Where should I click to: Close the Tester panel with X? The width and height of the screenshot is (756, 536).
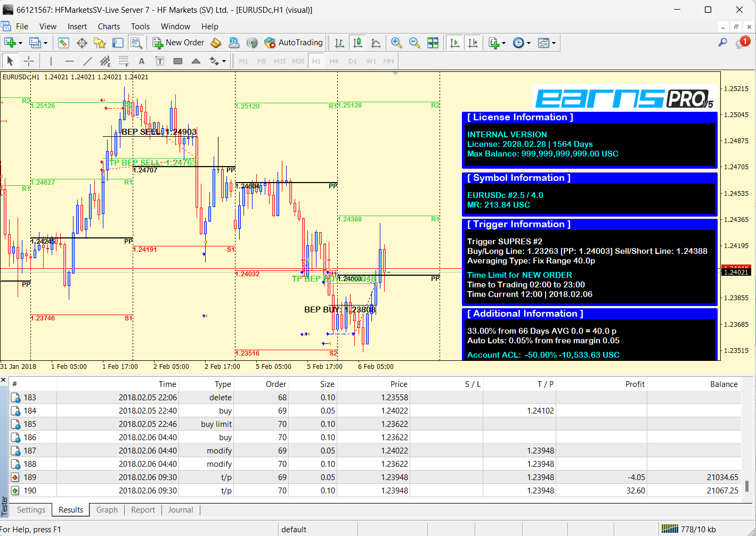3,380
